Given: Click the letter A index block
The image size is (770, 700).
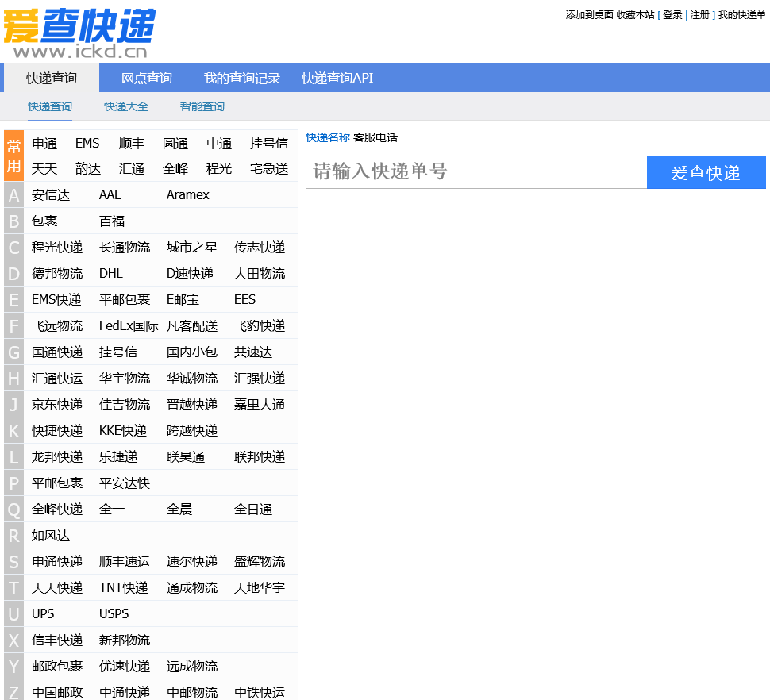Looking at the screenshot, I should coord(13,195).
